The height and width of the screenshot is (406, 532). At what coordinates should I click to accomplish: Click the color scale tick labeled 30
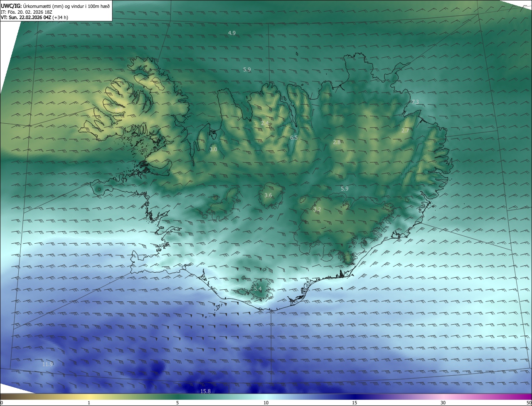coord(443,403)
